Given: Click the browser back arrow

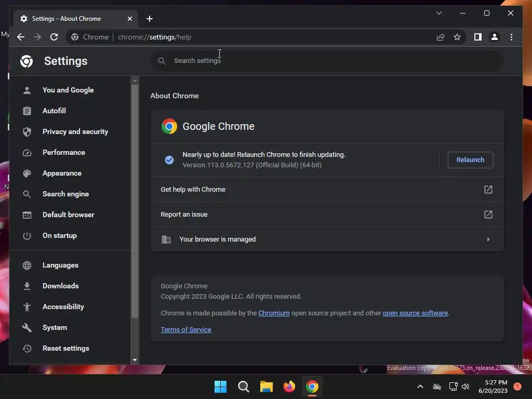Looking at the screenshot, I should coord(21,37).
